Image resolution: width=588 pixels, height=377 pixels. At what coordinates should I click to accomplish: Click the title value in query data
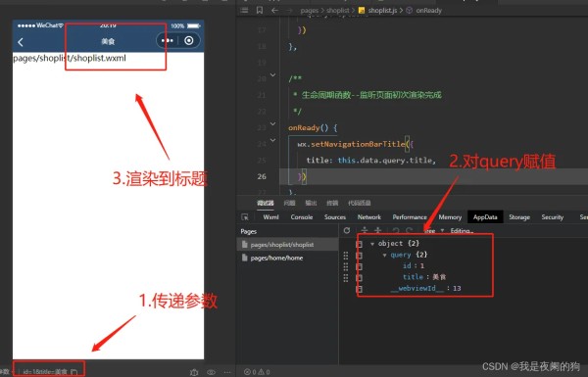pos(439,277)
